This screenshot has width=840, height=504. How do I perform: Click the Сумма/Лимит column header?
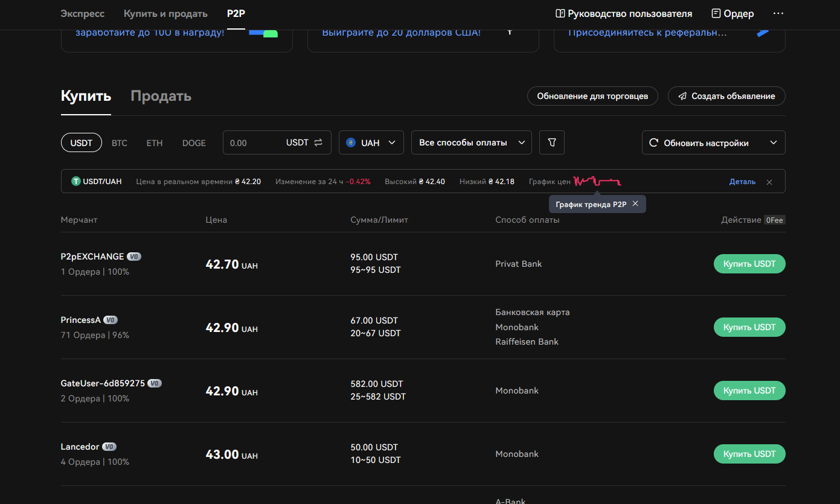pyautogui.click(x=379, y=220)
